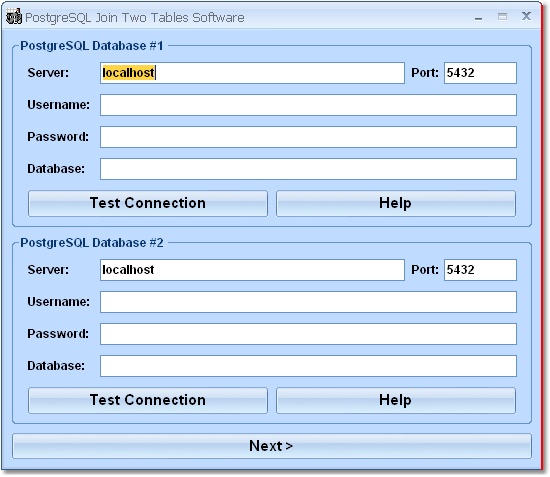550x477 pixels.
Task: Focus the Database #2 Server field
Action: 252,270
